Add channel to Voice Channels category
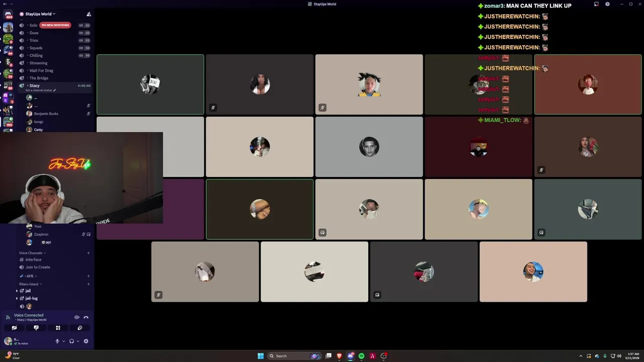Screen dimensions: 644x362 pos(89,253)
